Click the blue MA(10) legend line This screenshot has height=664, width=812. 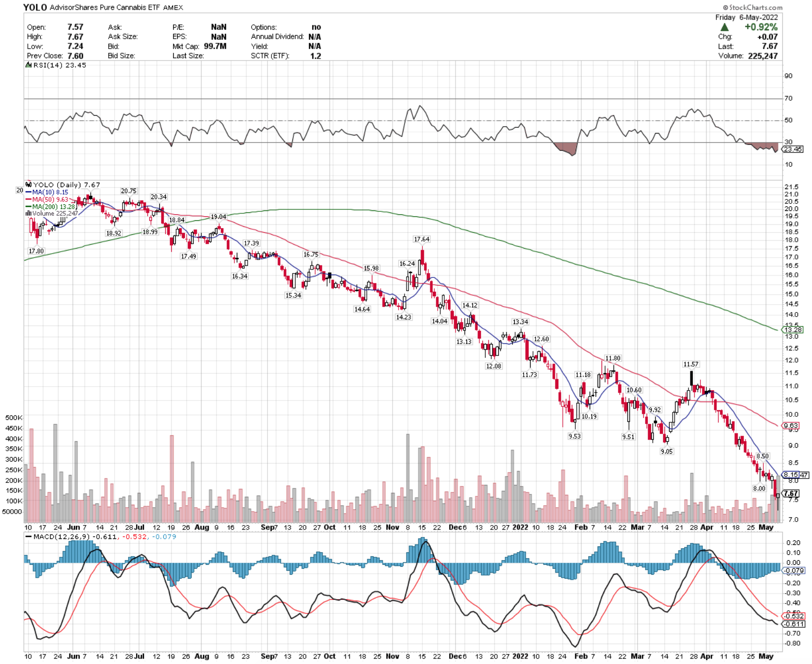pyautogui.click(x=29, y=192)
